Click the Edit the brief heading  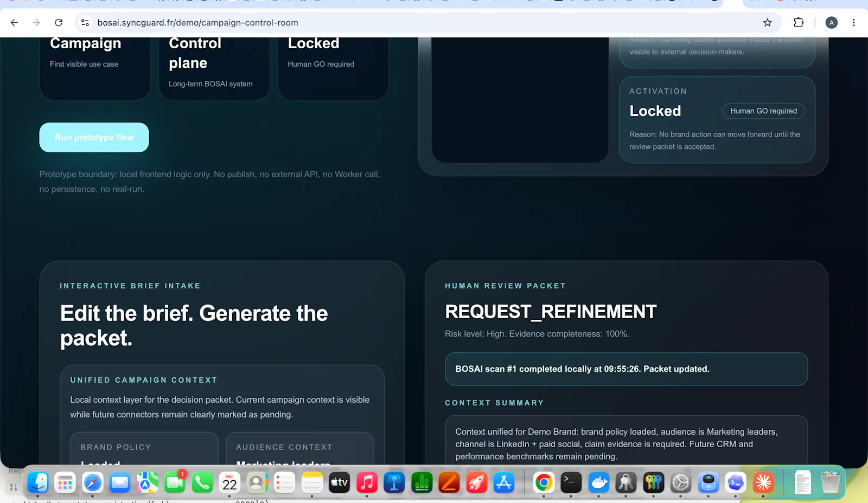point(194,326)
